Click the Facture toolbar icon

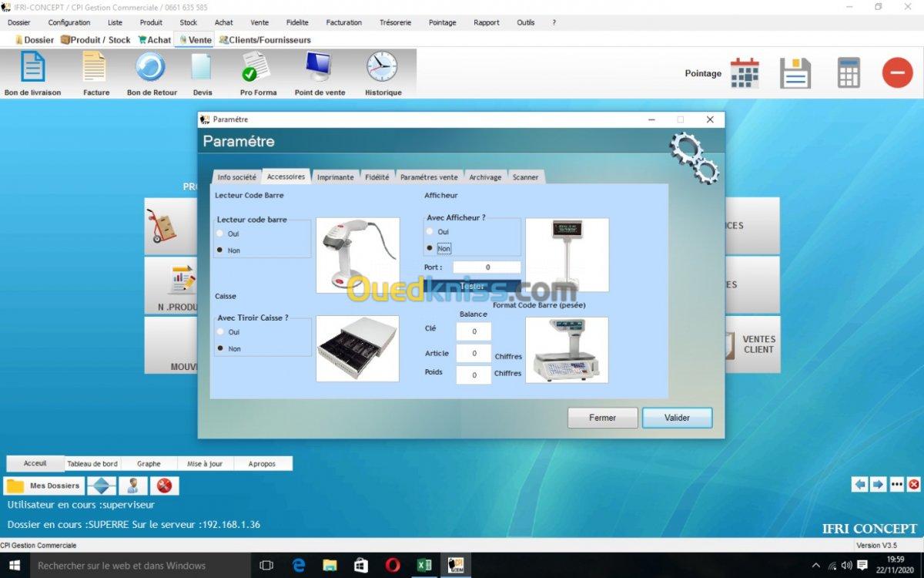pyautogui.click(x=95, y=69)
